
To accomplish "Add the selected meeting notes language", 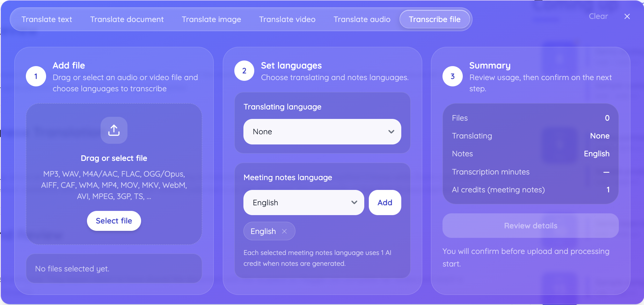I will 385,203.
